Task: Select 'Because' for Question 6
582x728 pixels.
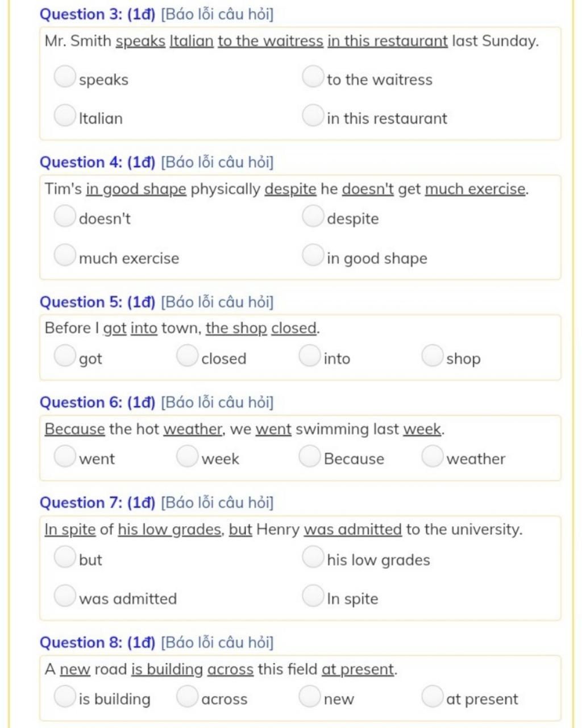Action: click(x=310, y=456)
